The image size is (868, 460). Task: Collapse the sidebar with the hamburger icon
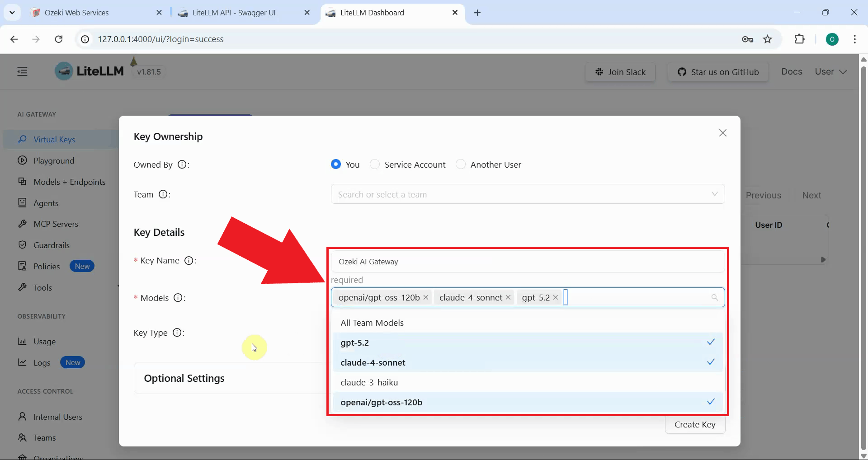click(22, 71)
